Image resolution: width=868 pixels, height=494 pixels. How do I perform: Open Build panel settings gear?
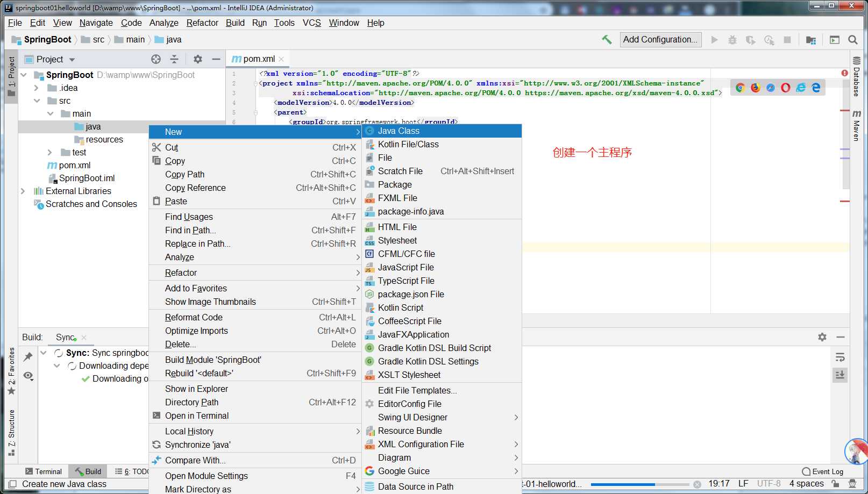[x=822, y=337]
